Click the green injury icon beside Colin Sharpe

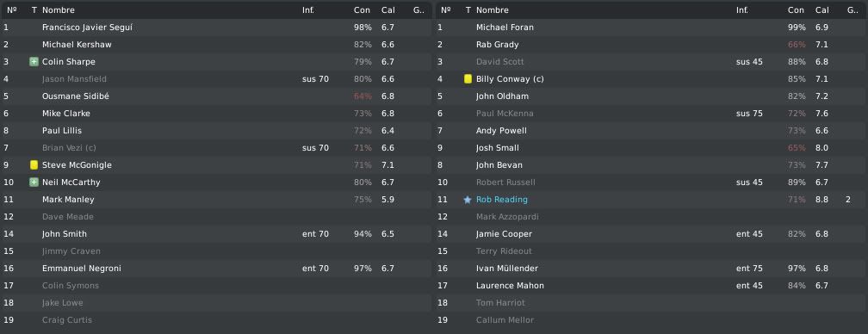tap(34, 62)
